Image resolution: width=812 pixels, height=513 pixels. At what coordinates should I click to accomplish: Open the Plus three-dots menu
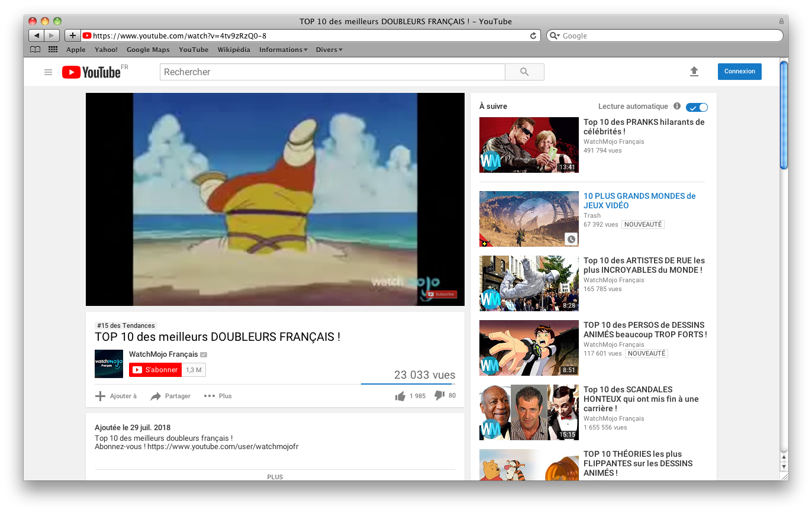point(210,396)
